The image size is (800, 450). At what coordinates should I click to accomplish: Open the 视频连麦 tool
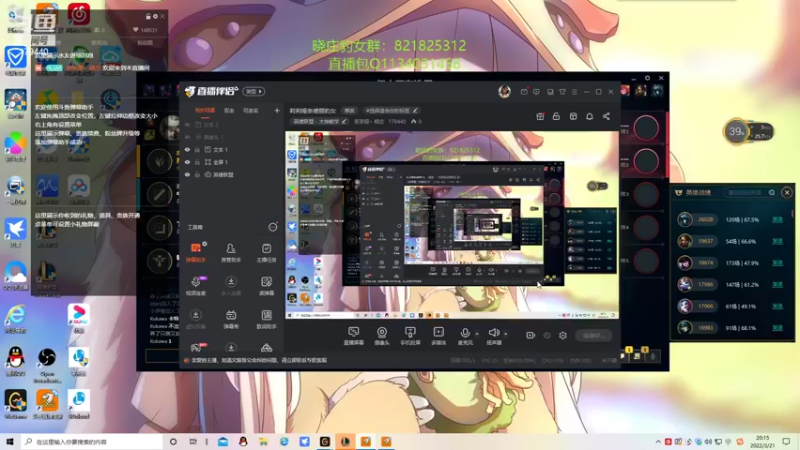tap(195, 286)
